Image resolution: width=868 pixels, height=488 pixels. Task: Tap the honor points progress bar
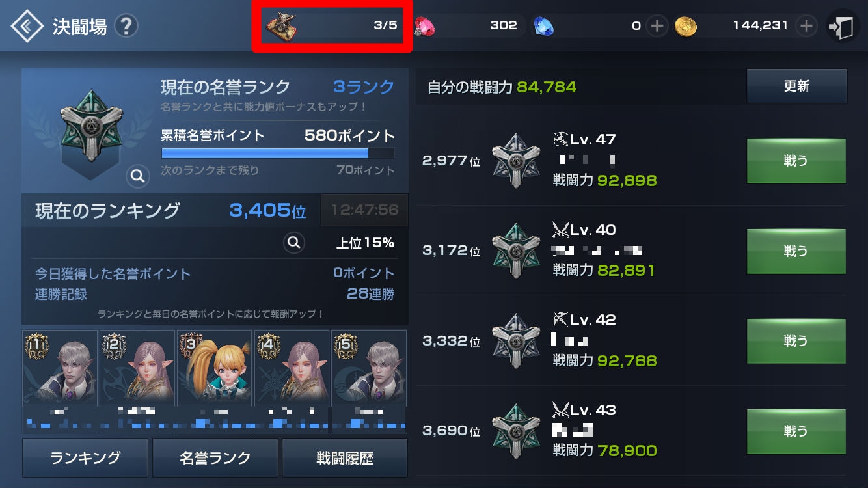point(278,154)
